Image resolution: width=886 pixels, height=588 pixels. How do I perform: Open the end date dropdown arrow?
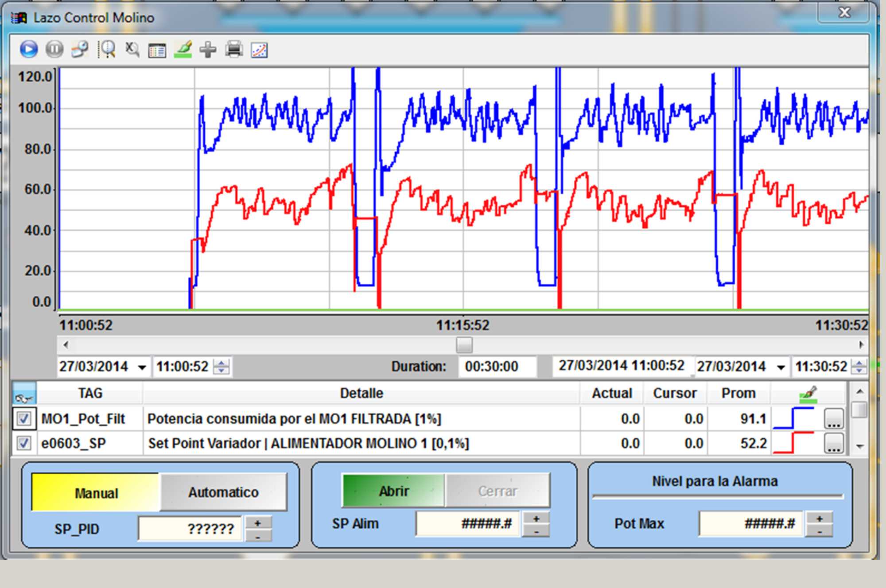click(781, 367)
